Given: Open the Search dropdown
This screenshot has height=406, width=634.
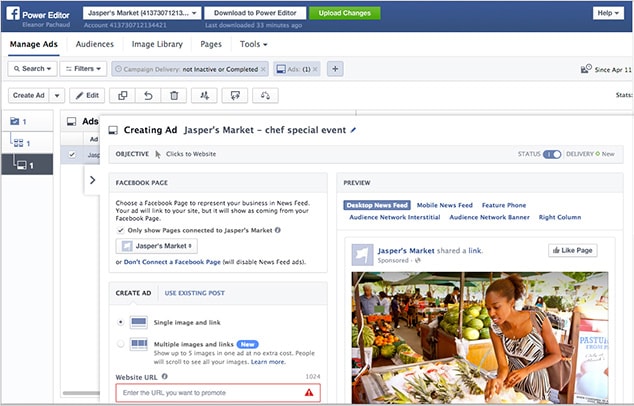Looking at the screenshot, I should [32, 69].
